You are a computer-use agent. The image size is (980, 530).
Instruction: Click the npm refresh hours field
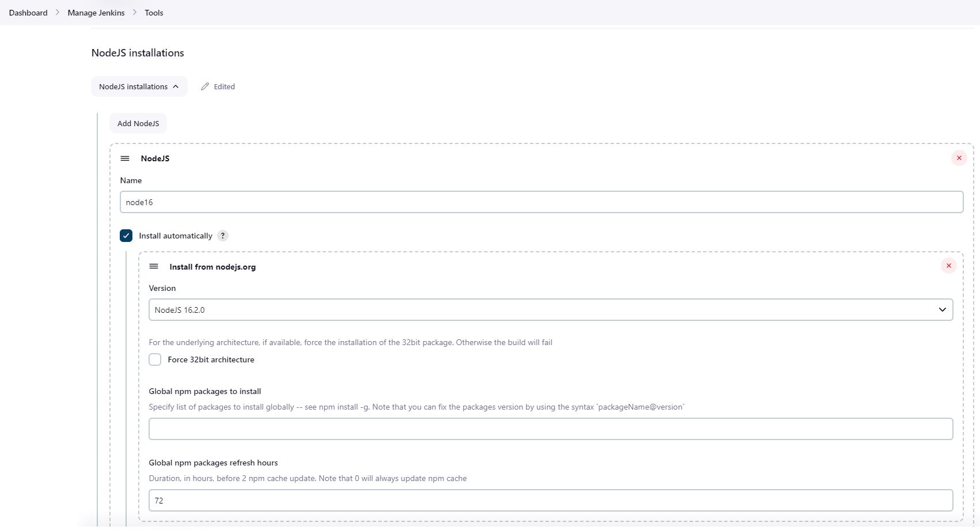tap(550, 500)
